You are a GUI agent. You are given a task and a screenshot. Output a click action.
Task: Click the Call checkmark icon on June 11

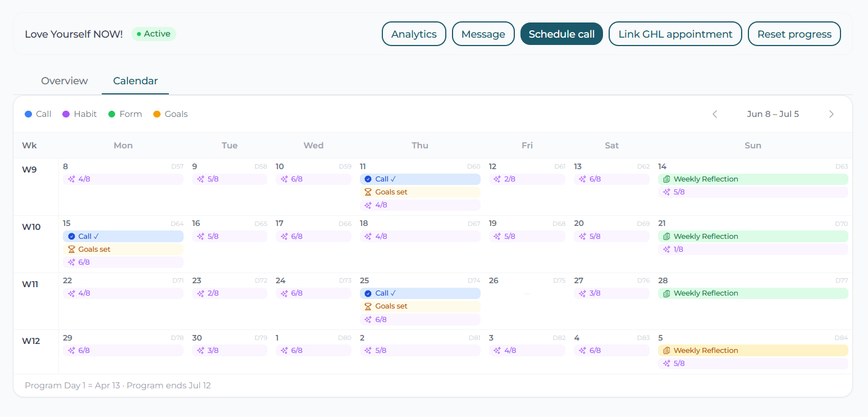click(x=368, y=179)
